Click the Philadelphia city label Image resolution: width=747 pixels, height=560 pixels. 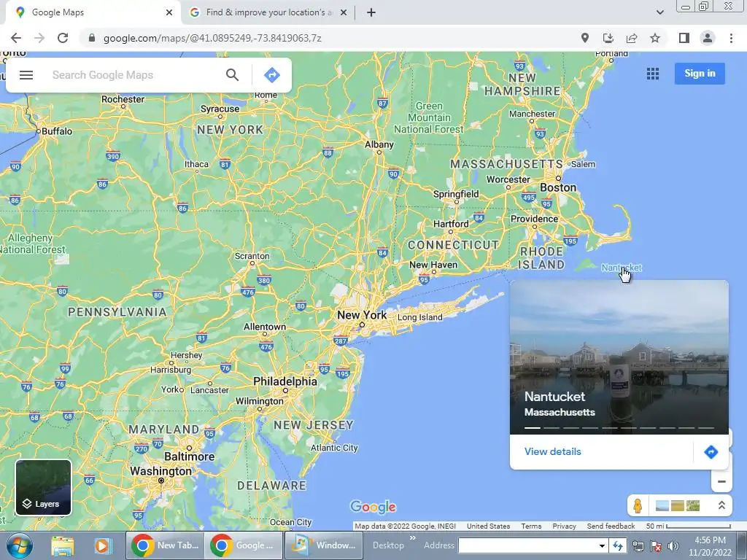pyautogui.click(x=285, y=381)
